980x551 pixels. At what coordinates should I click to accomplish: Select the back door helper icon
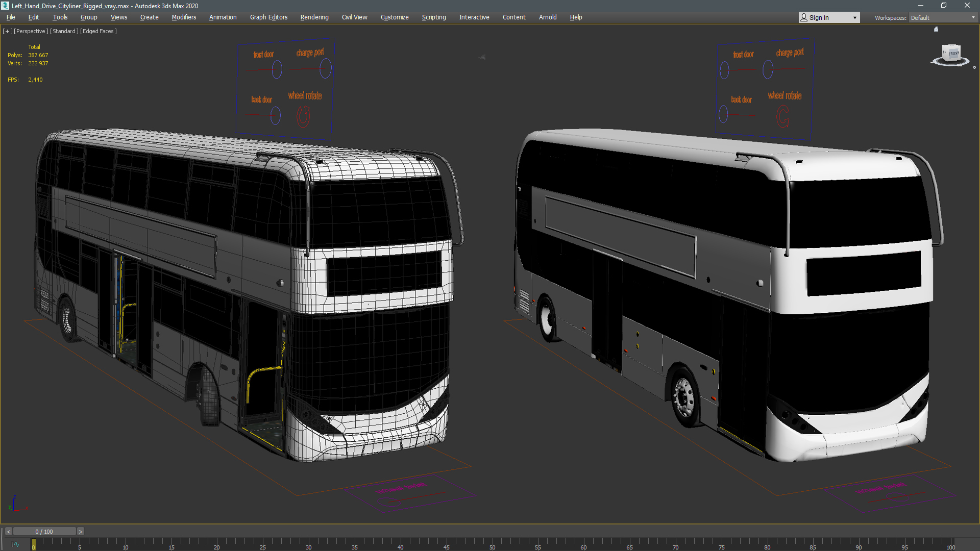click(x=275, y=116)
